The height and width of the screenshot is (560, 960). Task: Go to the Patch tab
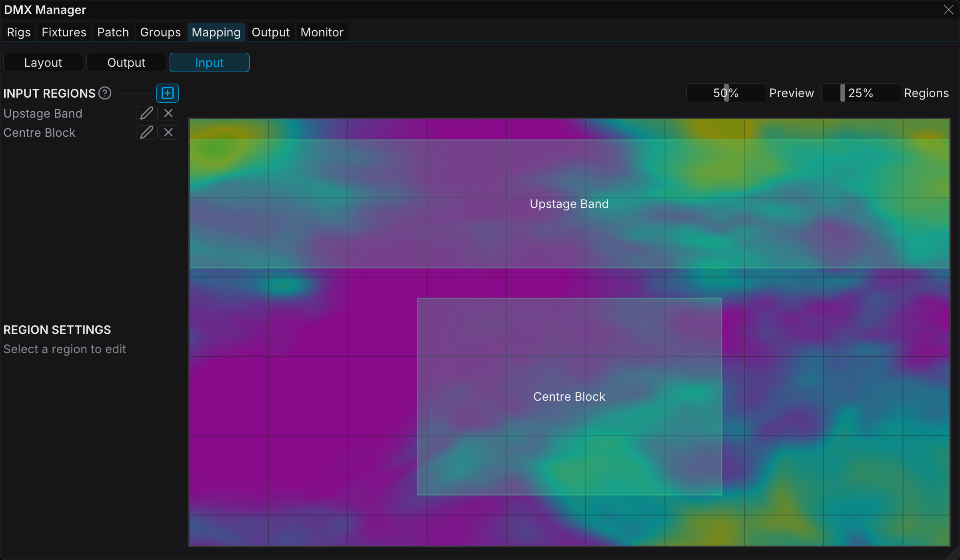(113, 32)
